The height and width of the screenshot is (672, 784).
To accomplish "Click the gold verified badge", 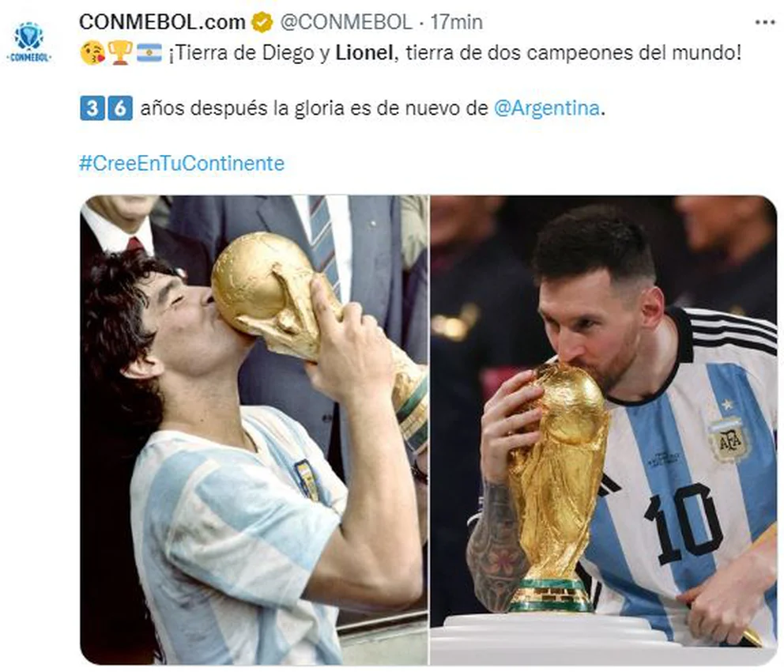I will pyautogui.click(x=262, y=22).
